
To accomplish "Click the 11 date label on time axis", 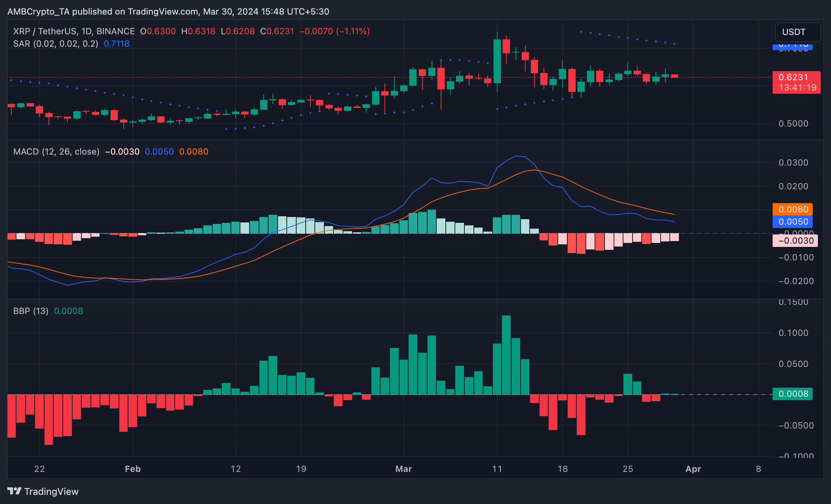I will pos(497,469).
